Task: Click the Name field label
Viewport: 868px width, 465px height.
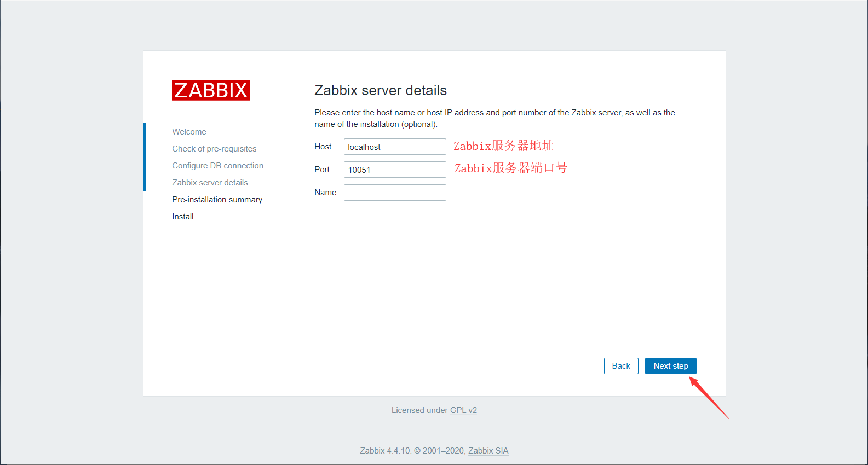Action: [325, 193]
